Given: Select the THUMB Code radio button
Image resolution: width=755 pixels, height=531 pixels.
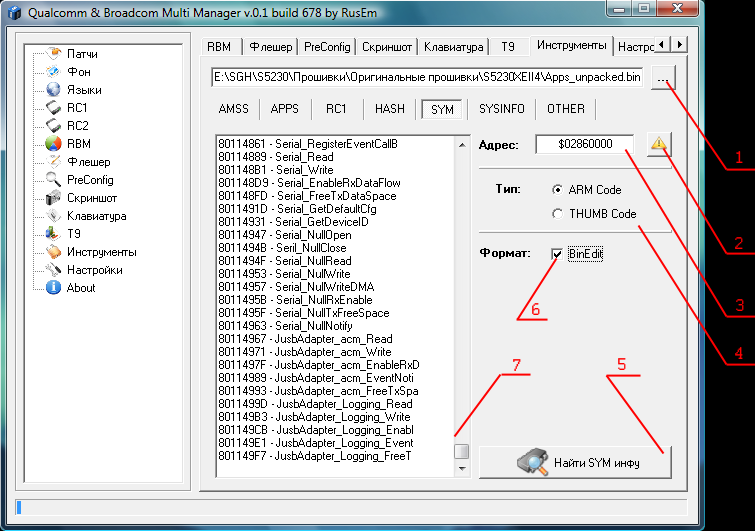Looking at the screenshot, I should click(x=557, y=213).
